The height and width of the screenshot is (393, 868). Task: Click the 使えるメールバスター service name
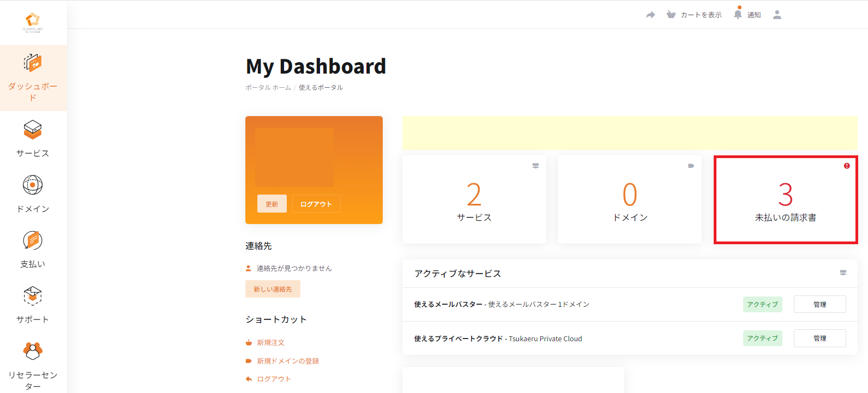[448, 304]
